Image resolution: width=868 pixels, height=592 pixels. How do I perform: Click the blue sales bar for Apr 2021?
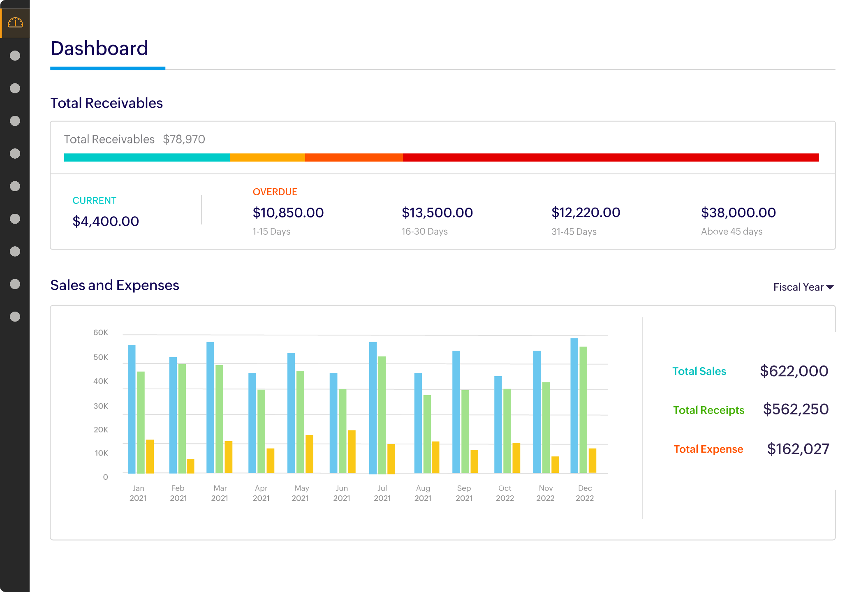252,423
